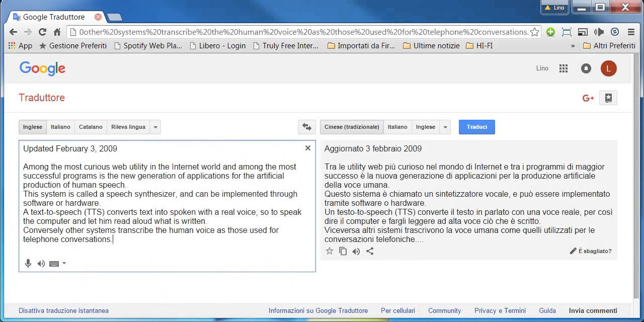644x322 pixels.
Task: Click Invia commenti feedback link
Action: 593,310
